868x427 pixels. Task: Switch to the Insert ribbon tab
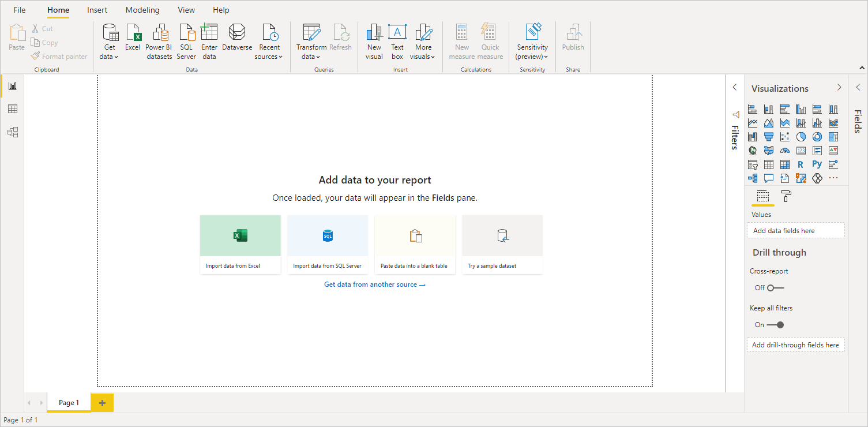tap(97, 10)
